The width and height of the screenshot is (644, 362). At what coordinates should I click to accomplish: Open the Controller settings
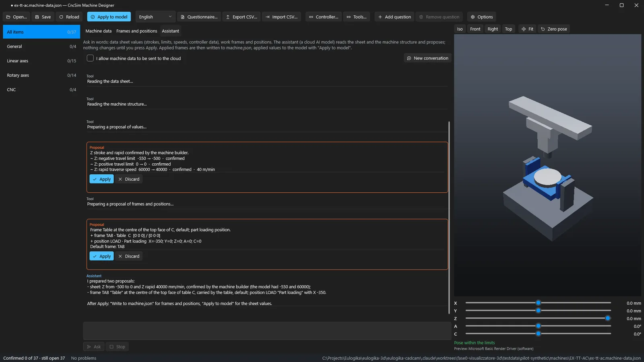[x=324, y=17]
